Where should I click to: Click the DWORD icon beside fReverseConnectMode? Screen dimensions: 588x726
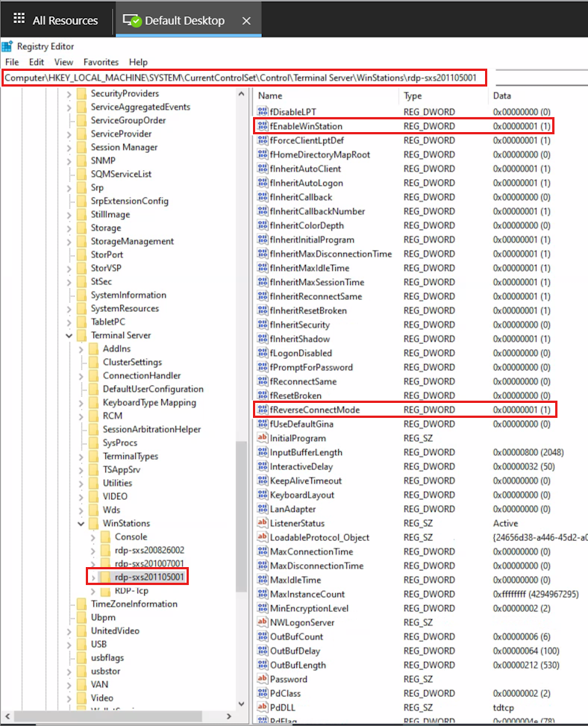[x=263, y=410]
